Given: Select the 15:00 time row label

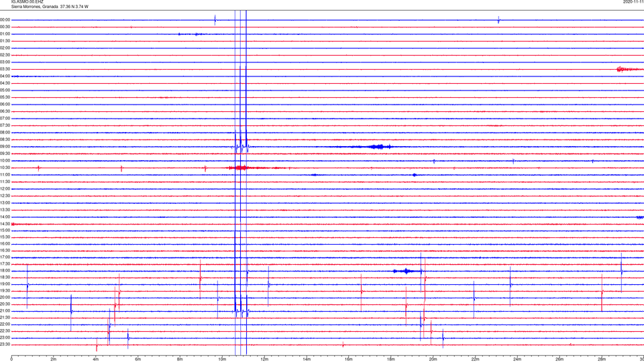Looking at the screenshot, I should (5, 230).
